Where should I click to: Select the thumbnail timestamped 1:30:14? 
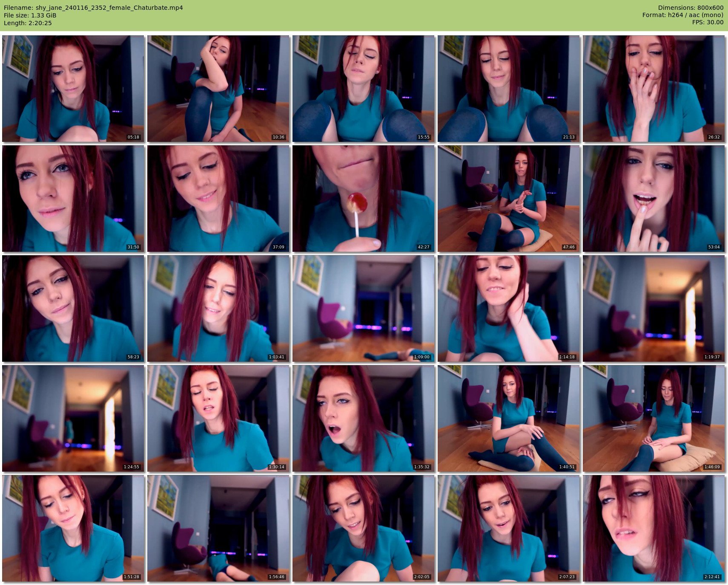218,418
